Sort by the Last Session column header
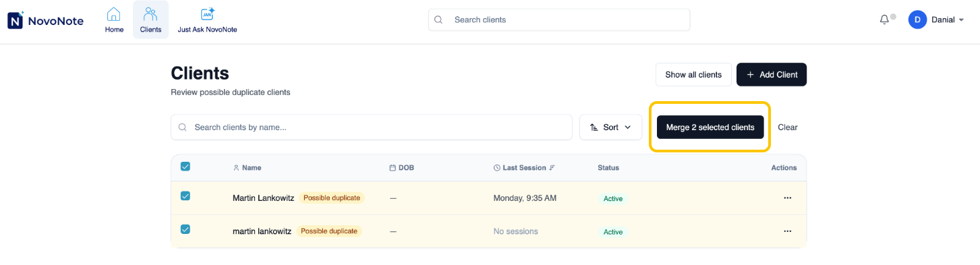The height and width of the screenshot is (265, 980). click(x=524, y=167)
